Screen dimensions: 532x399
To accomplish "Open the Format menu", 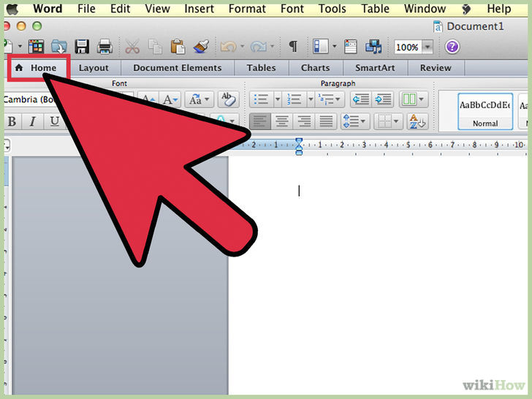I will pos(247,9).
